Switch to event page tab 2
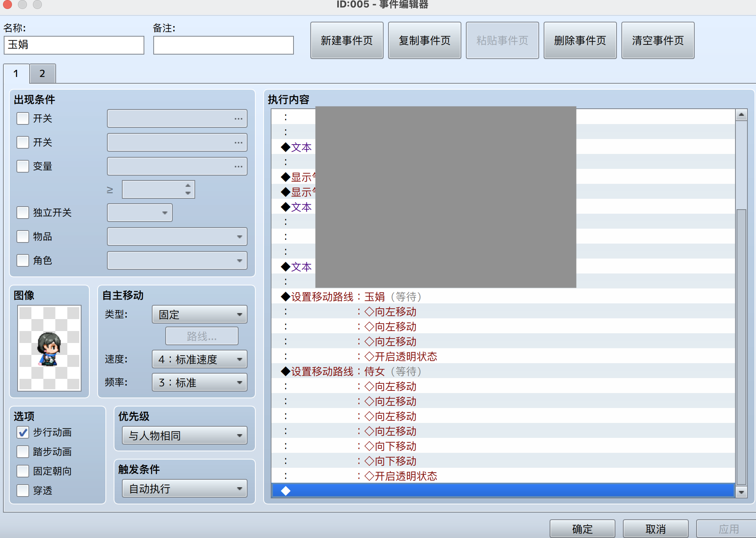The width and height of the screenshot is (756, 538). [42, 74]
